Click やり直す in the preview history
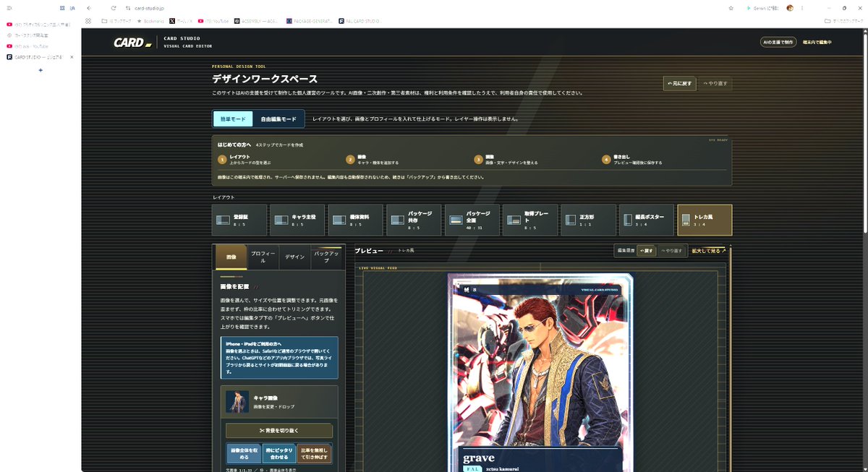 point(672,251)
